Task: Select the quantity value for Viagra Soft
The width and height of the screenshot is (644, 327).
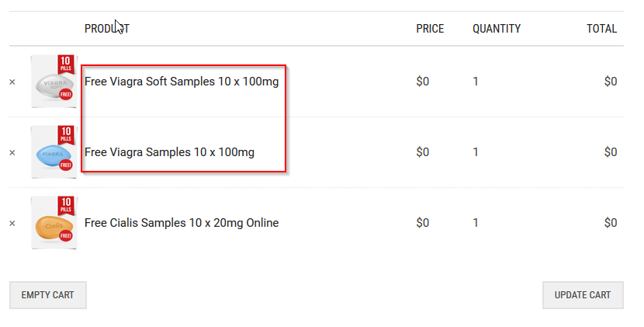Action: 476,82
